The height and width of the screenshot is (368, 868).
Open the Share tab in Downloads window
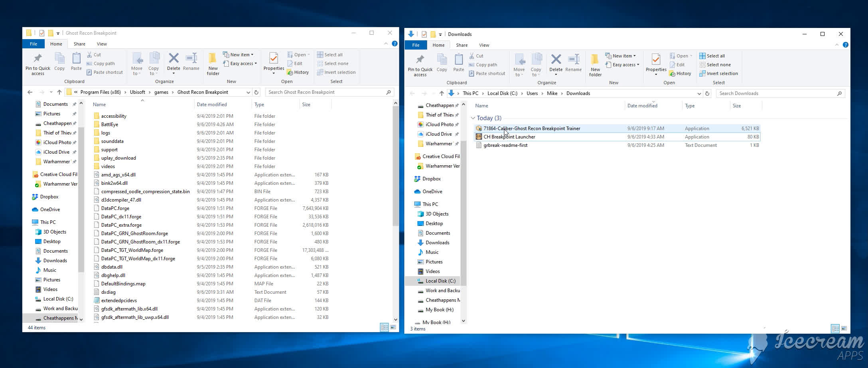[x=462, y=45]
